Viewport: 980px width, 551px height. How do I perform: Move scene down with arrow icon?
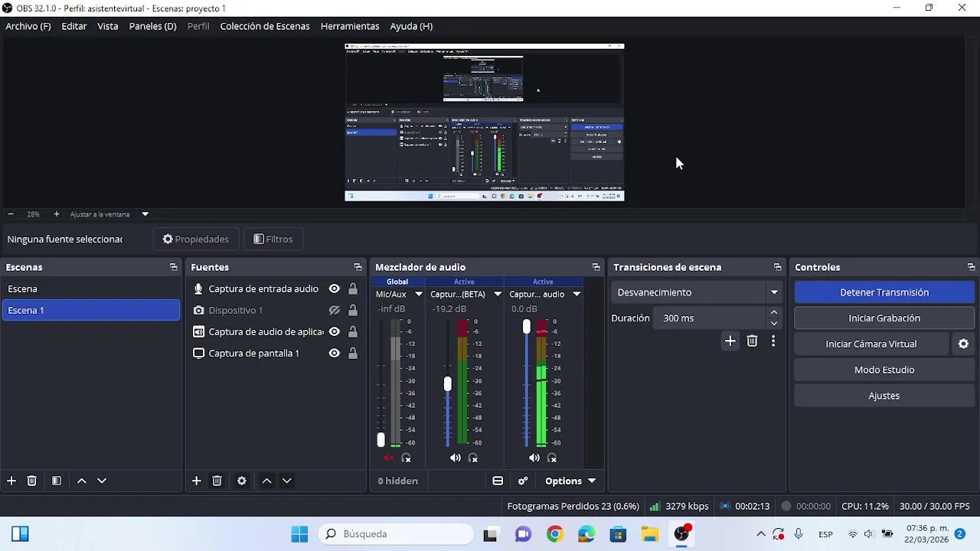[102, 481]
